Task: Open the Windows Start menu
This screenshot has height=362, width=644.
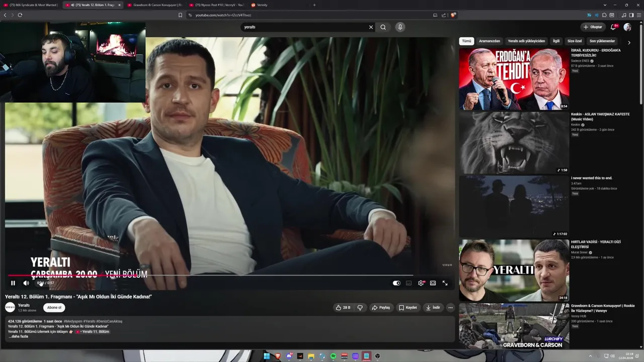Action: tap(267, 356)
